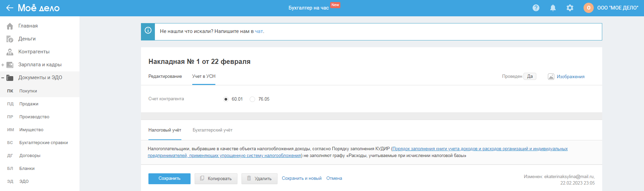The height and width of the screenshot is (191, 644).
Task: Click the Удалить button
Action: [x=259, y=179]
